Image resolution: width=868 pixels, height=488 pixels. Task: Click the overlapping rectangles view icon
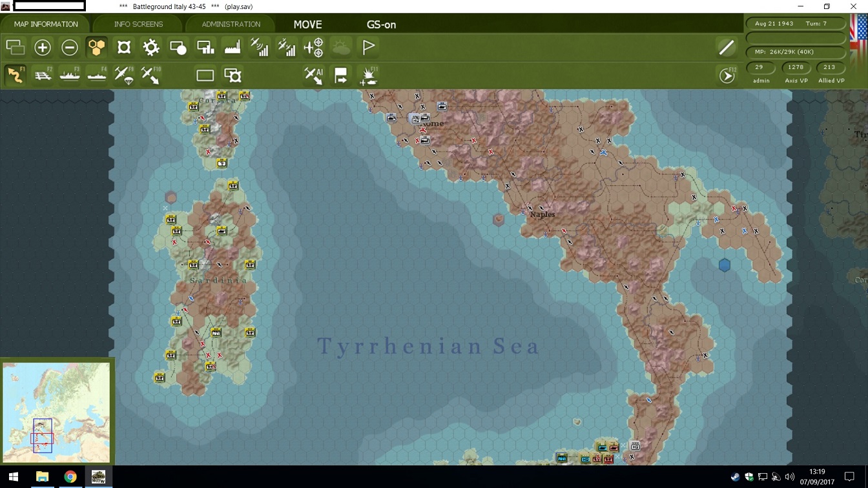pos(15,47)
